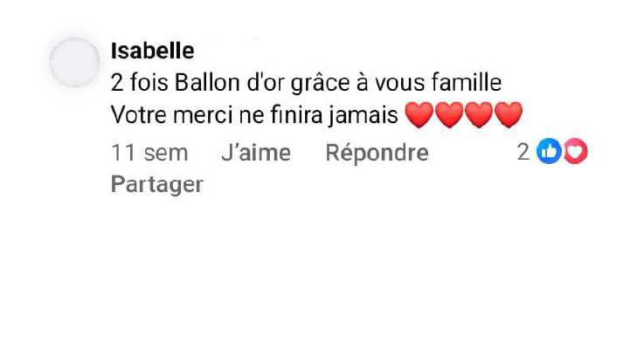
Task: Reply using the Répondre button
Action: tap(377, 153)
